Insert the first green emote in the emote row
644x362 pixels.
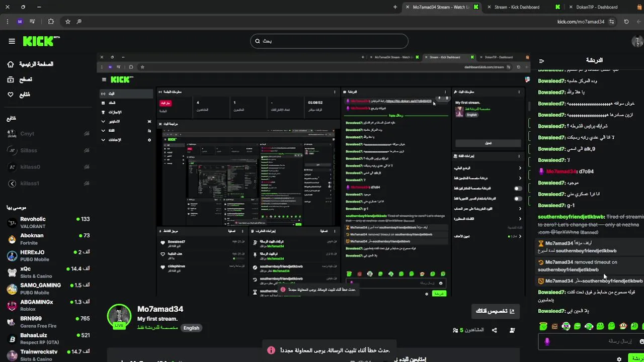click(x=543, y=326)
